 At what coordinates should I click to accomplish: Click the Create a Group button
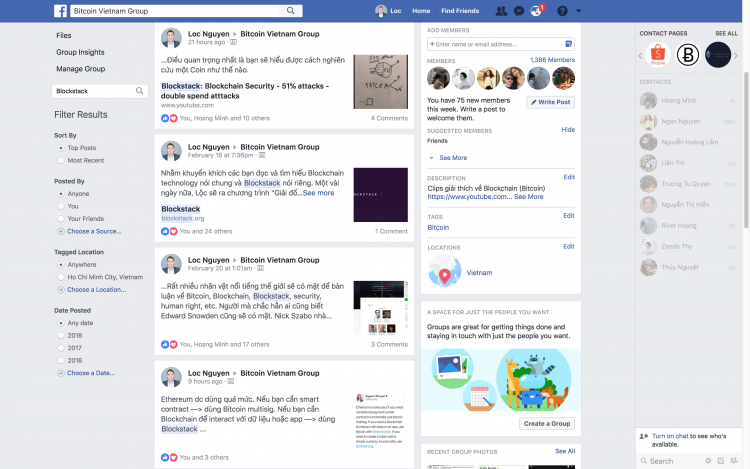click(547, 424)
